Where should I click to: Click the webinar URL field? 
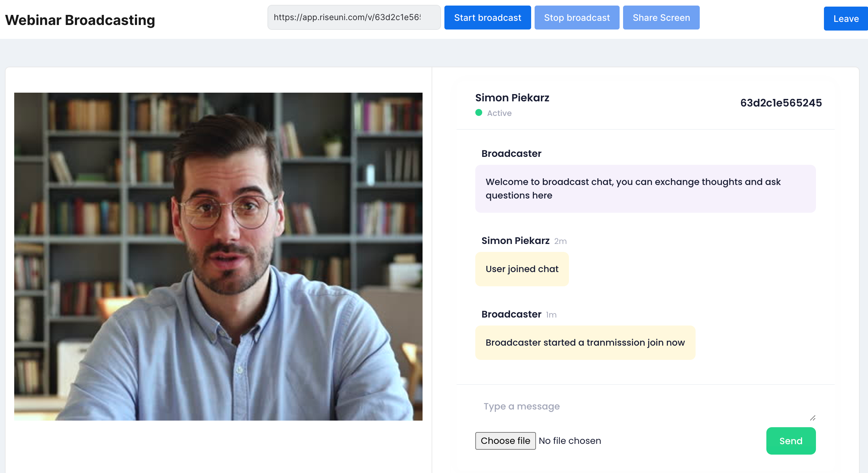[354, 17]
